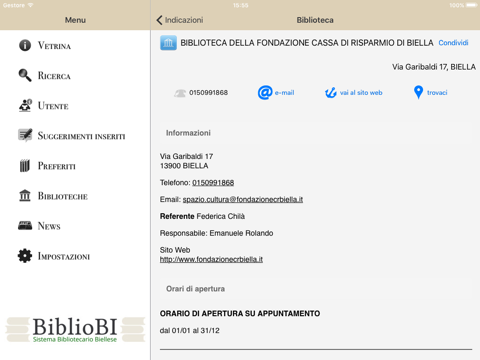Click the Biblioteche building icon
The height and width of the screenshot is (360, 480).
(x=25, y=195)
